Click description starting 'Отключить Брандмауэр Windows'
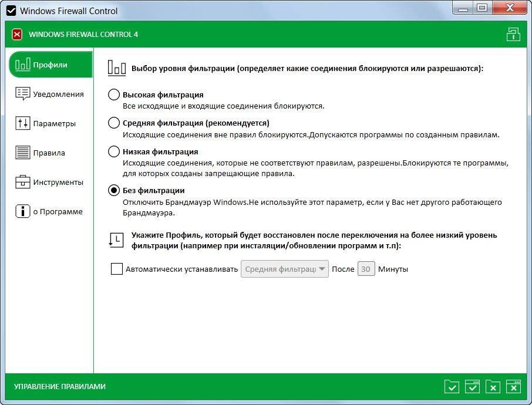532x405 pixels. [312, 208]
